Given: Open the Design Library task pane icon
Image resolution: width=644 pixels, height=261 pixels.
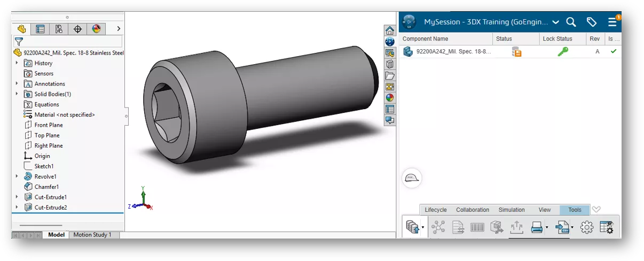Looking at the screenshot, I should 390,53.
